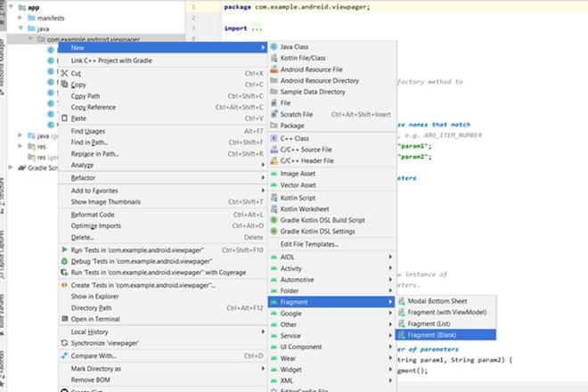Choose Edit File Templates... entry

pos(309,244)
